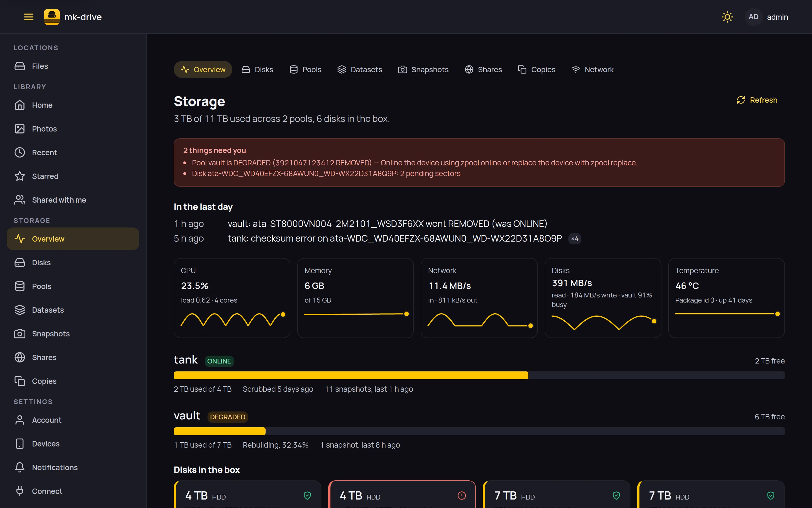
Task: Toggle the light theme sun icon
Action: [727, 17]
